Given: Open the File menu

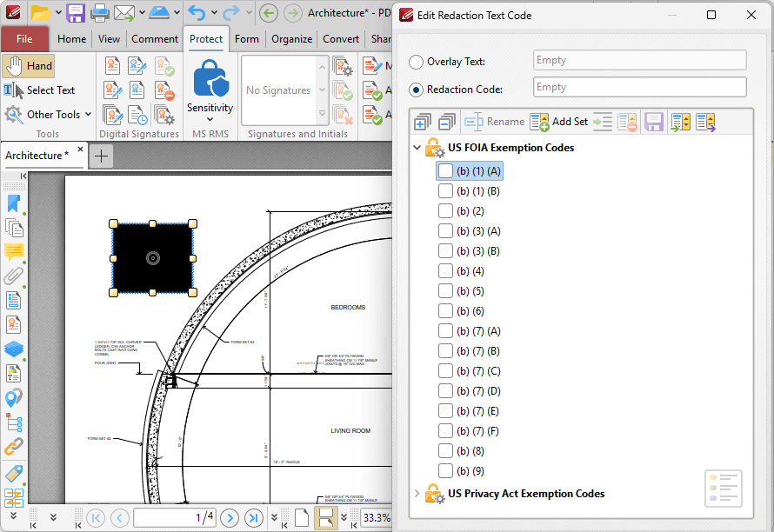Looking at the screenshot, I should point(24,39).
